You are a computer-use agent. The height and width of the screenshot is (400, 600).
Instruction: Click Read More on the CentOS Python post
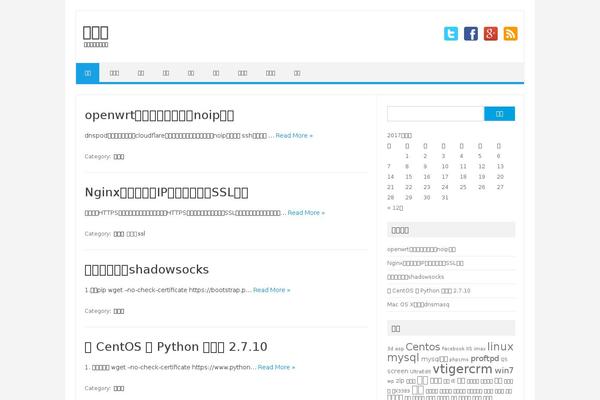[276, 367]
